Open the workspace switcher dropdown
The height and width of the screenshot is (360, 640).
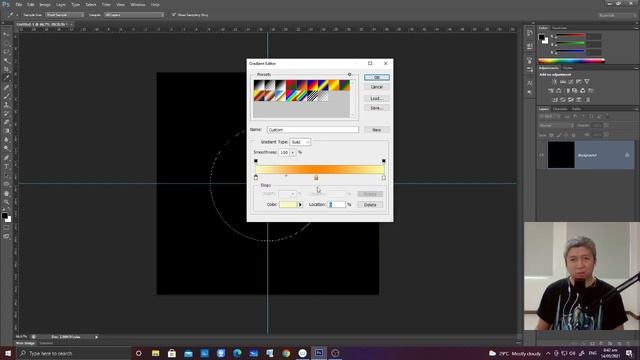[617, 15]
